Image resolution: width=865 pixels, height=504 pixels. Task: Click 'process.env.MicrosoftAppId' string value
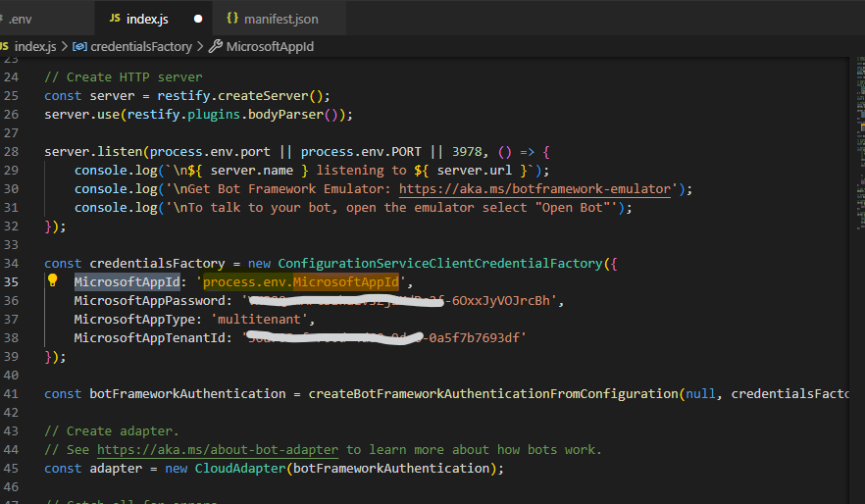pyautogui.click(x=301, y=281)
